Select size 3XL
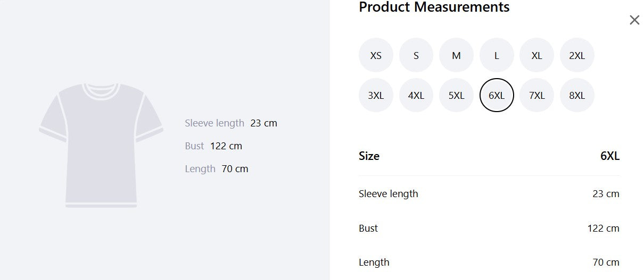 pos(376,96)
